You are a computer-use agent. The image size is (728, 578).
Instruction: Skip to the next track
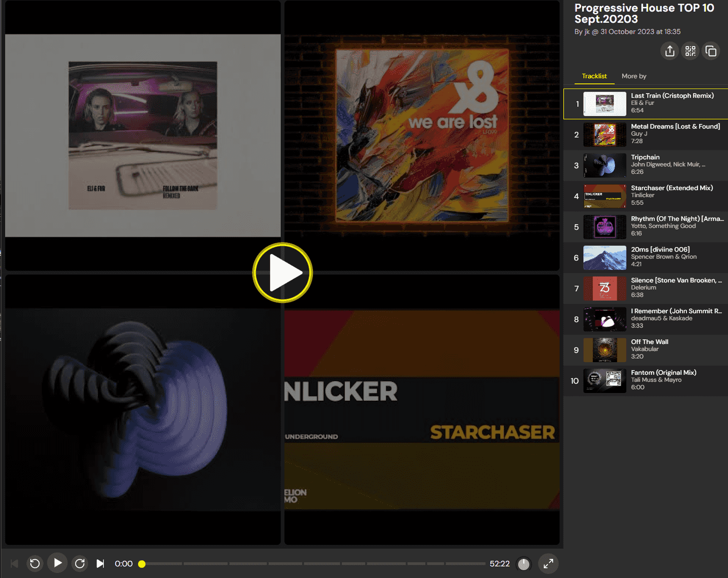tap(100, 564)
